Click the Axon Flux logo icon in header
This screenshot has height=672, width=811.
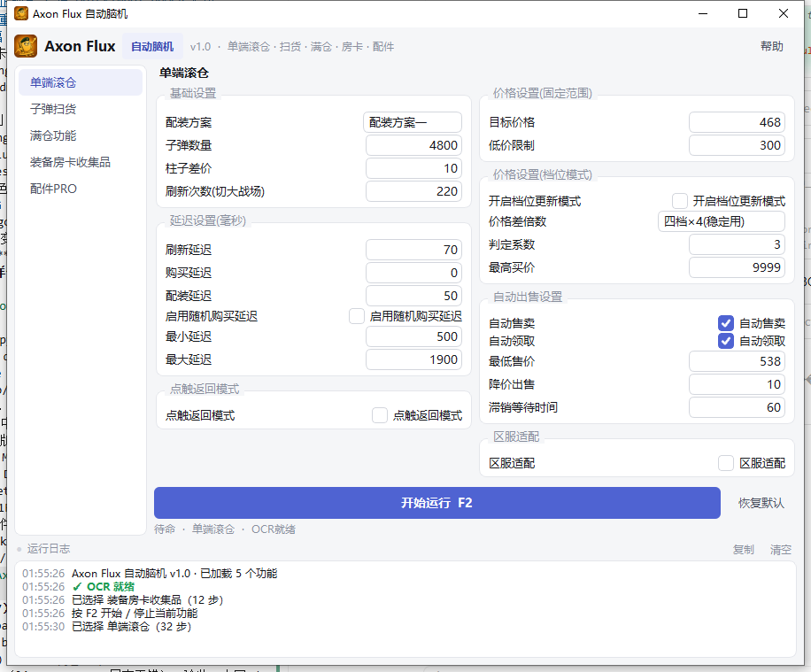26,46
